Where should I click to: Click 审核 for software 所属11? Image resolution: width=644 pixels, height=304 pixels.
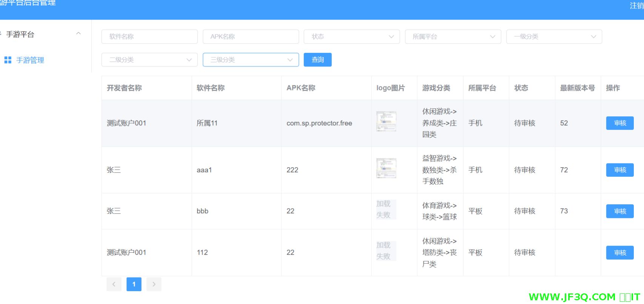(619, 123)
